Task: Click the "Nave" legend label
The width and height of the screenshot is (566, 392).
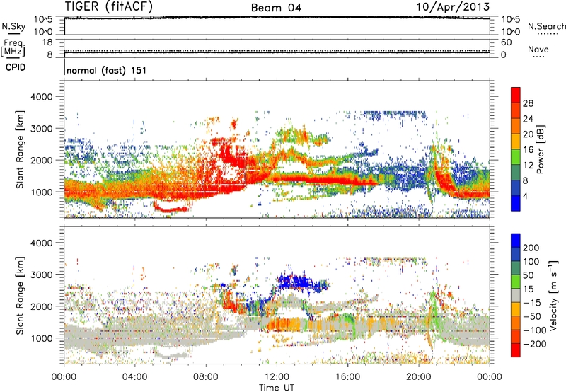Action: (x=538, y=49)
